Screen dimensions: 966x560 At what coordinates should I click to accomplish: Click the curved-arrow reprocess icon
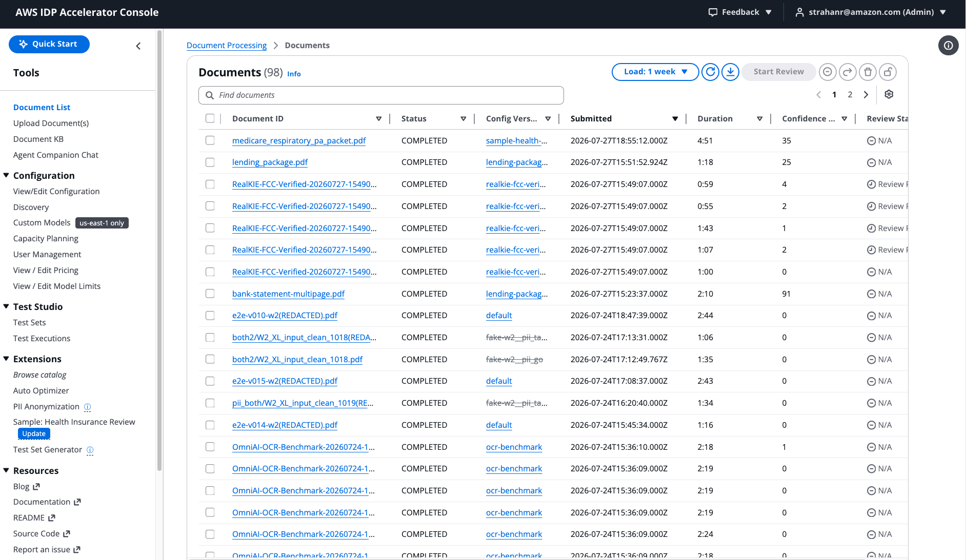848,72
